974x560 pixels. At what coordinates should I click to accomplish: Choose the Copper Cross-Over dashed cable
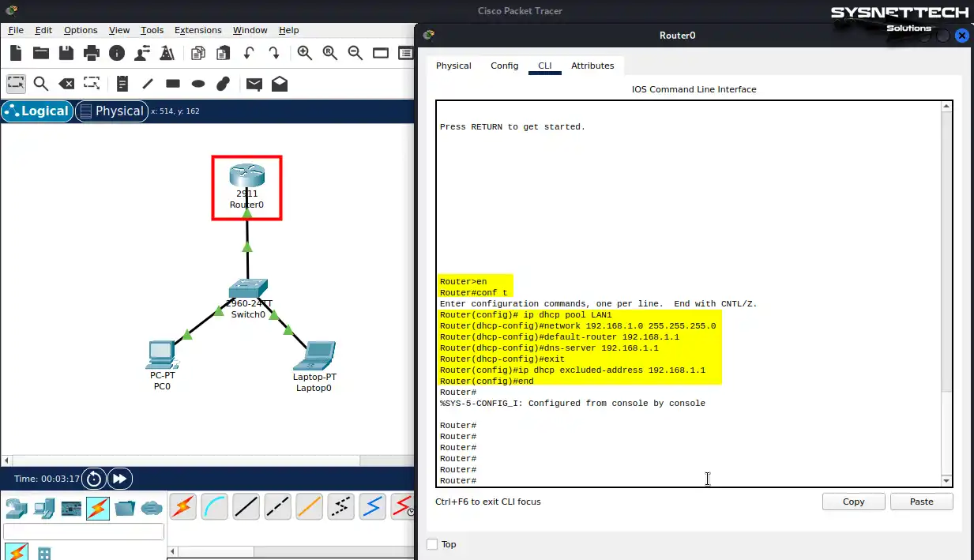coord(278,506)
